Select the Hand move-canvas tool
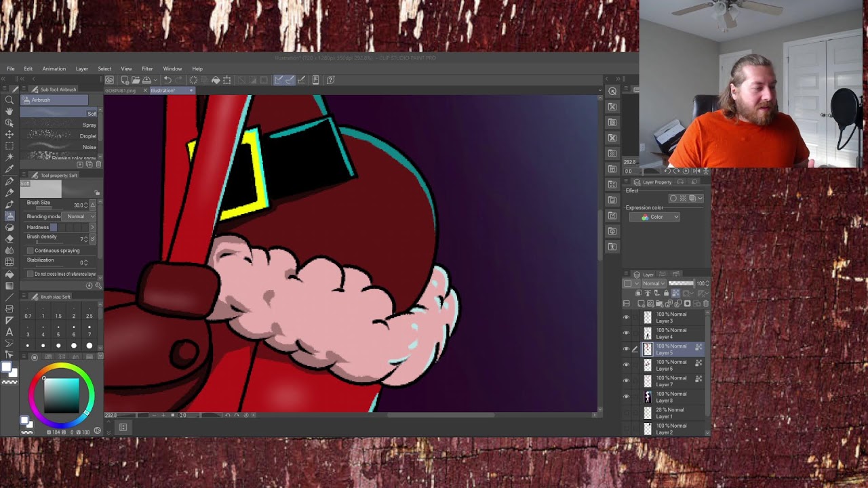The height and width of the screenshot is (488, 868). pyautogui.click(x=9, y=111)
